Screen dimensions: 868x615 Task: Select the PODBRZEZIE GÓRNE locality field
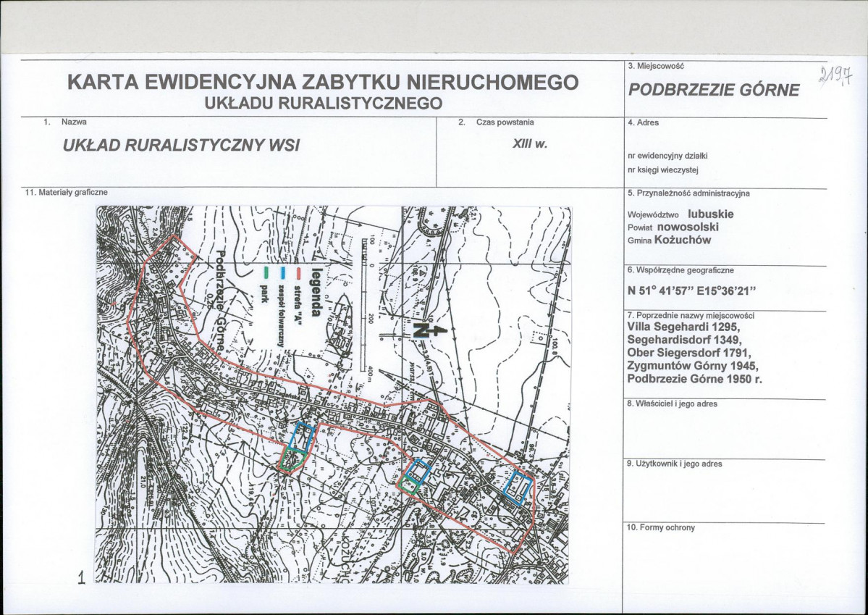[x=714, y=90]
